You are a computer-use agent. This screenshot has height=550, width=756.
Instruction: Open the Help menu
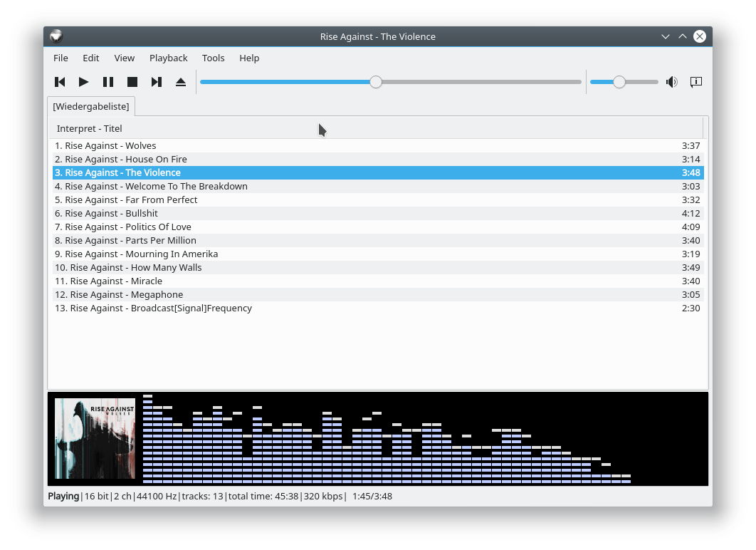(249, 58)
